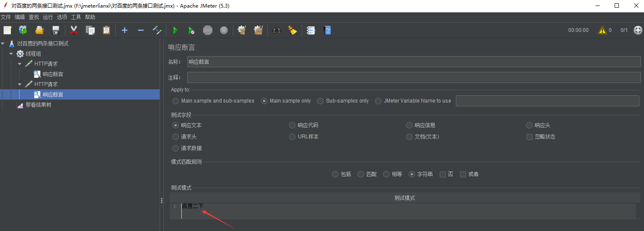
Task: View warning log via yellow triangle icon
Action: click(602, 30)
